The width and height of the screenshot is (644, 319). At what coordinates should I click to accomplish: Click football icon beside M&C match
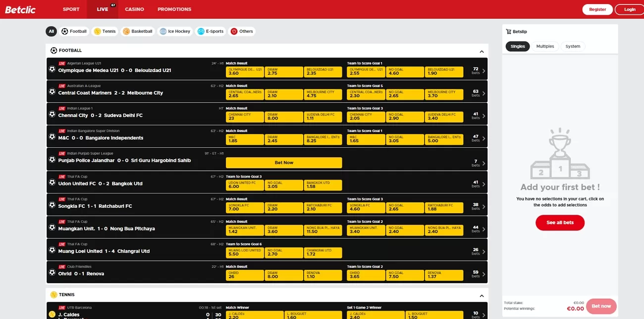[52, 136]
